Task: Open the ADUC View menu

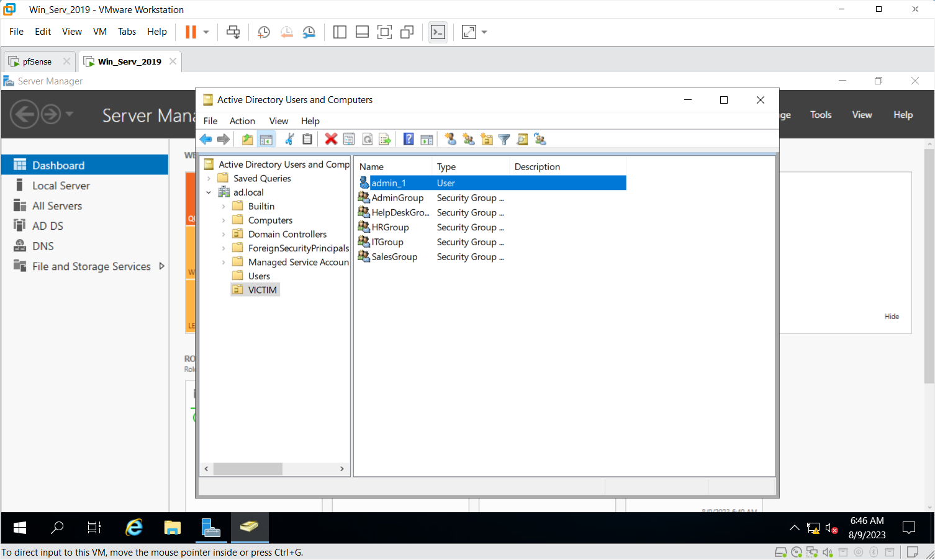Action: pyautogui.click(x=278, y=121)
